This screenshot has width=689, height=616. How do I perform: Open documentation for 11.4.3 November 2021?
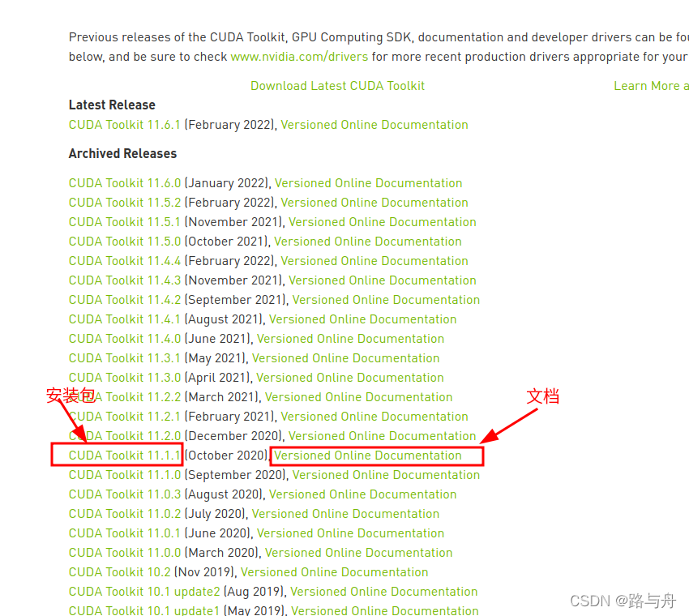tap(383, 280)
